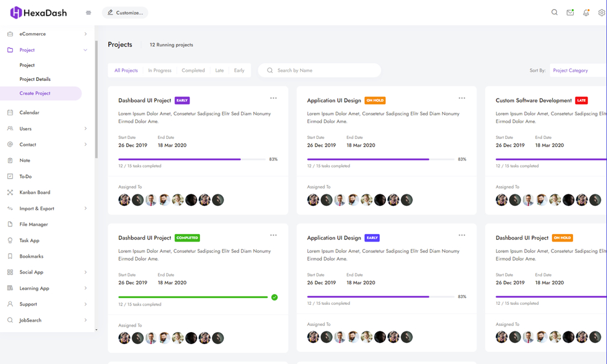The height and width of the screenshot is (364, 607).
Task: Click the Customize... button
Action: (x=125, y=13)
